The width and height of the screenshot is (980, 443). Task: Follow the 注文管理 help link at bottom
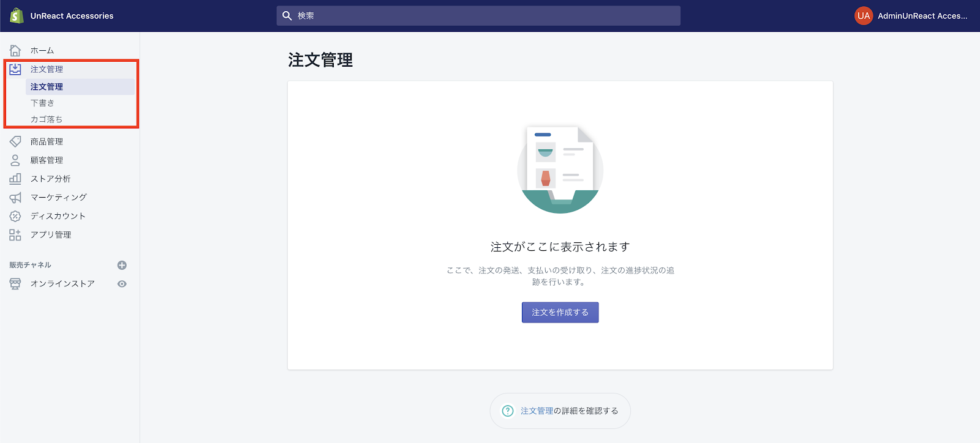(537, 411)
